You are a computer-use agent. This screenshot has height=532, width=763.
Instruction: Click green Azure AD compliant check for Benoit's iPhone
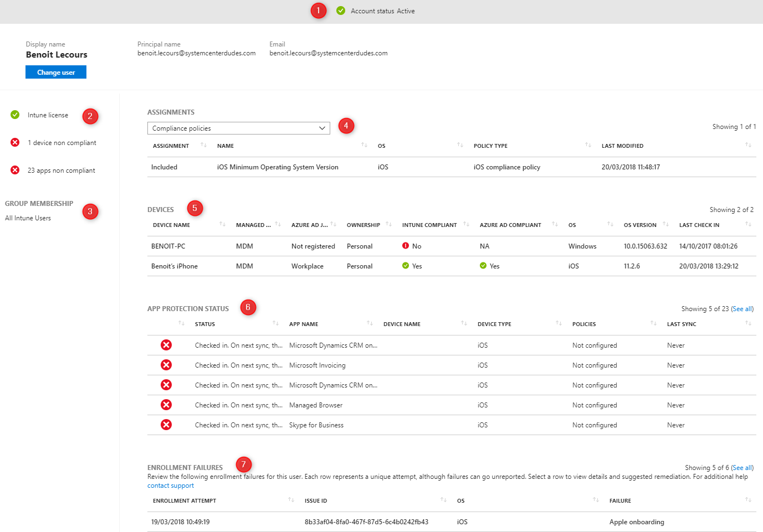(x=483, y=266)
